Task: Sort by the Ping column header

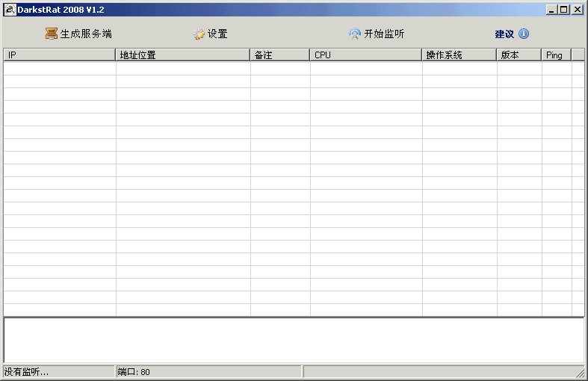Action: click(x=557, y=55)
